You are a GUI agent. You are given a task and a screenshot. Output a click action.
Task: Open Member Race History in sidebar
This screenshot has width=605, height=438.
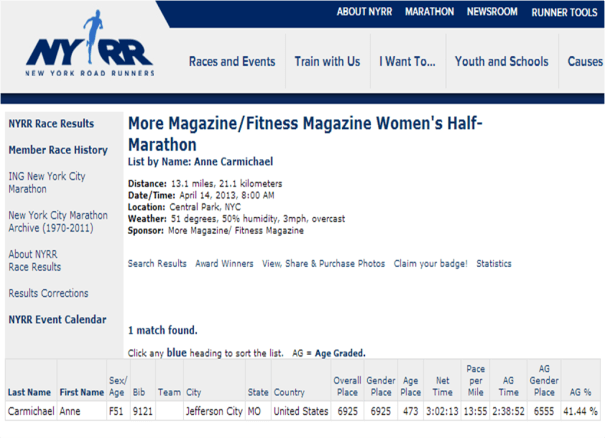tap(58, 150)
